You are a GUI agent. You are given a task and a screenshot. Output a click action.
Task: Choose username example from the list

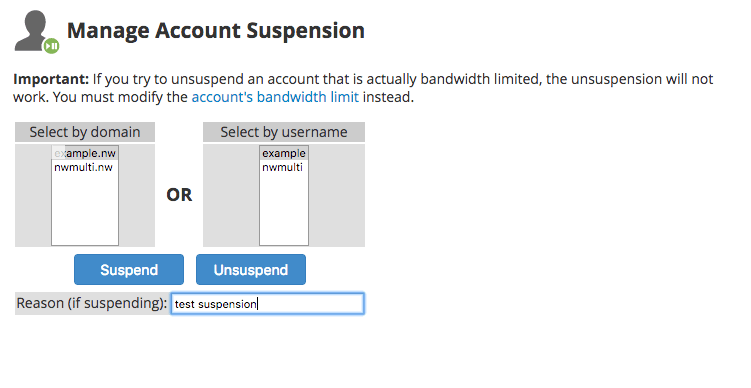click(x=284, y=153)
